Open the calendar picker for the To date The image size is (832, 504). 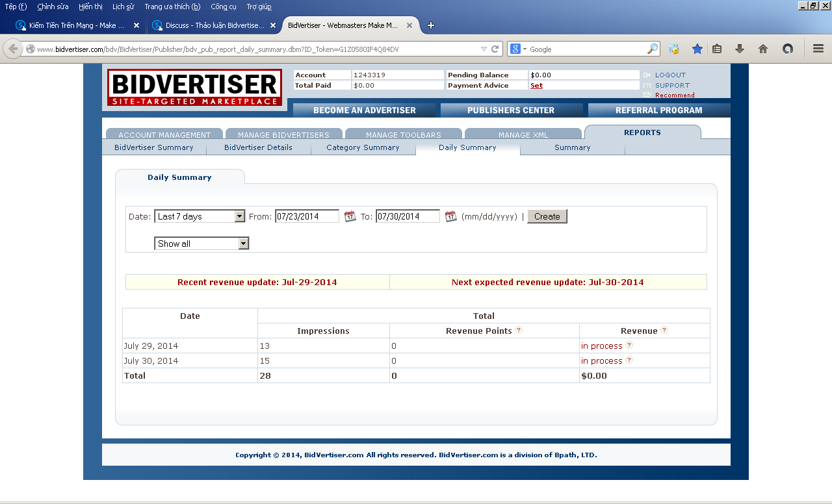coord(451,216)
